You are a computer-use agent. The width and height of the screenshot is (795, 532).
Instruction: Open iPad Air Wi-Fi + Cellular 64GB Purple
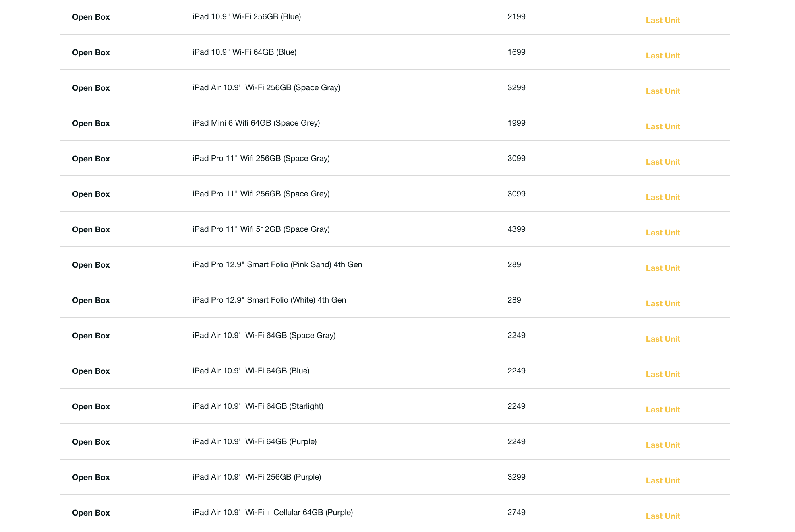coord(273,512)
